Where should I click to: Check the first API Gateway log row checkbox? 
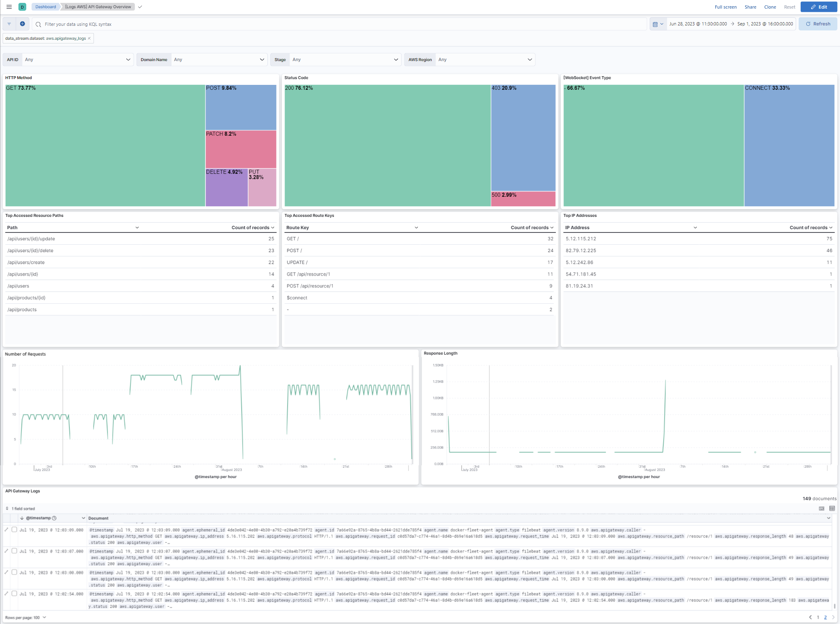pyautogui.click(x=14, y=529)
